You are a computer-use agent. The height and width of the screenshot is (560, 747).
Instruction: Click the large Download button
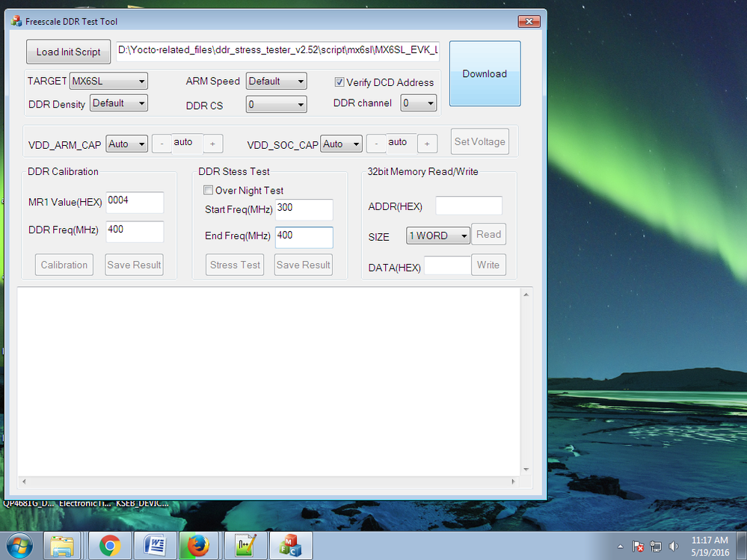[485, 73]
